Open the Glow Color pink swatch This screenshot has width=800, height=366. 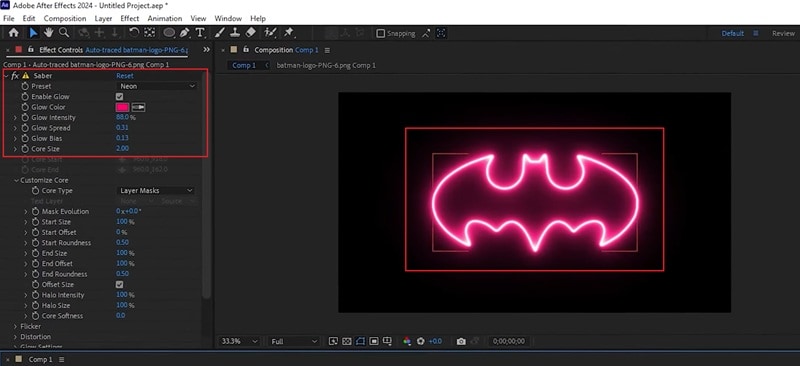122,107
